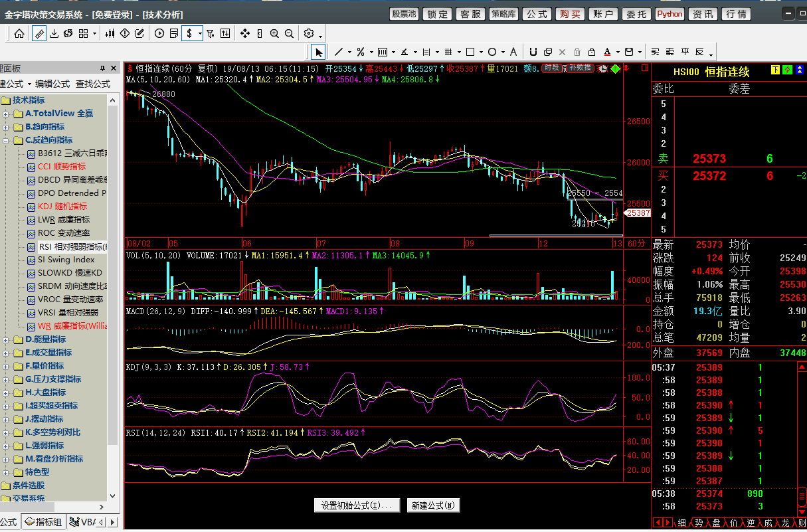
Task: Toggle the pin icon on the left panel
Action: pos(103,68)
